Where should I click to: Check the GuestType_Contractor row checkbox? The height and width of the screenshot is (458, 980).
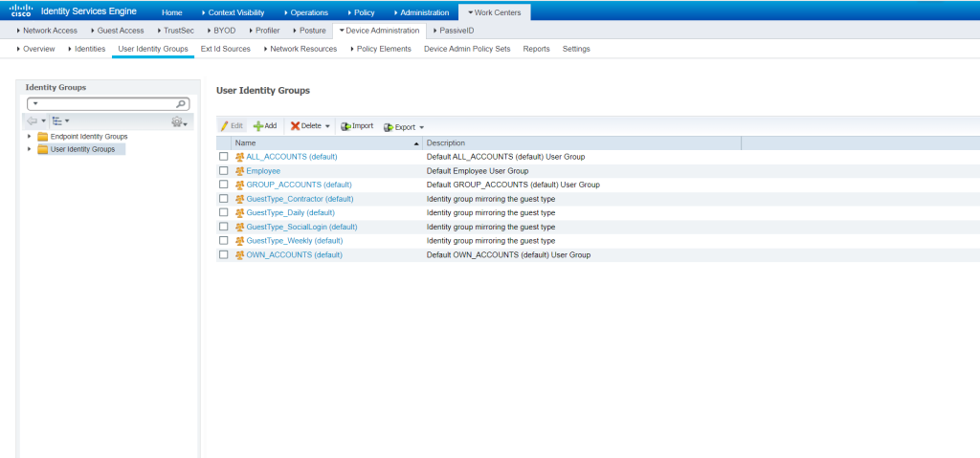pyautogui.click(x=223, y=199)
